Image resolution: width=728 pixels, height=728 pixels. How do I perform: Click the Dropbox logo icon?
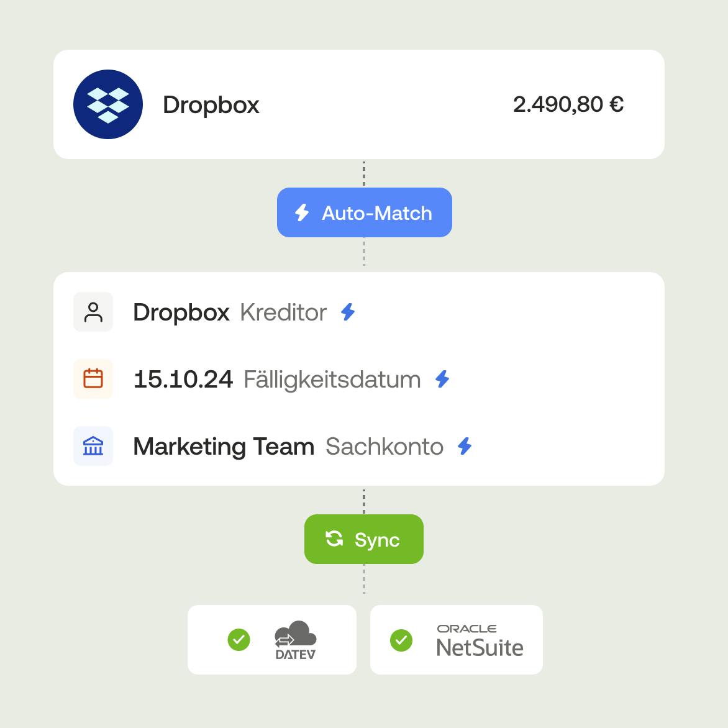(x=108, y=104)
